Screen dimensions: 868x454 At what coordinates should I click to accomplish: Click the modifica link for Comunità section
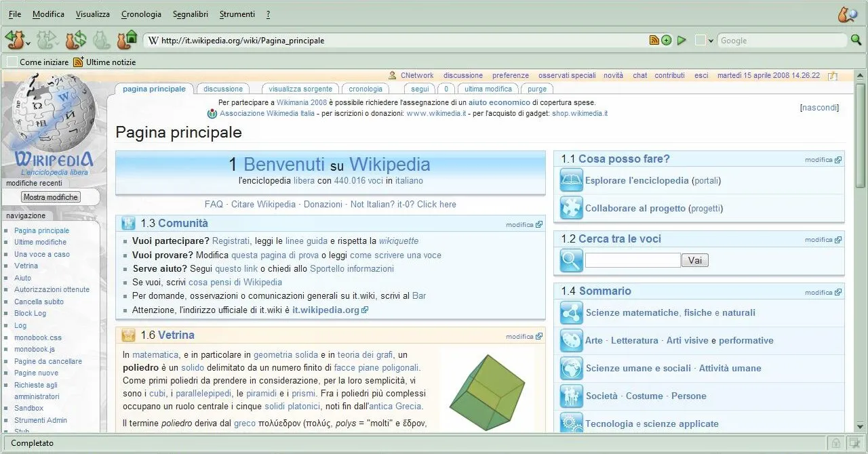[x=519, y=224]
